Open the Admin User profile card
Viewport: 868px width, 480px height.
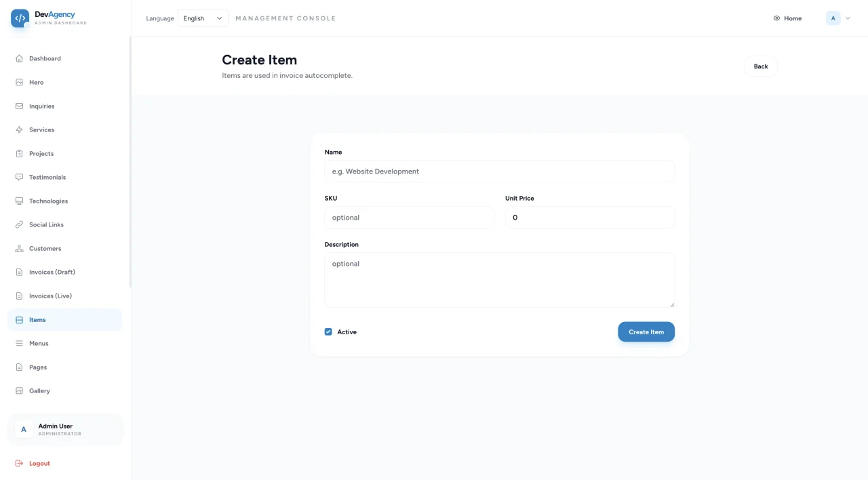(65, 430)
